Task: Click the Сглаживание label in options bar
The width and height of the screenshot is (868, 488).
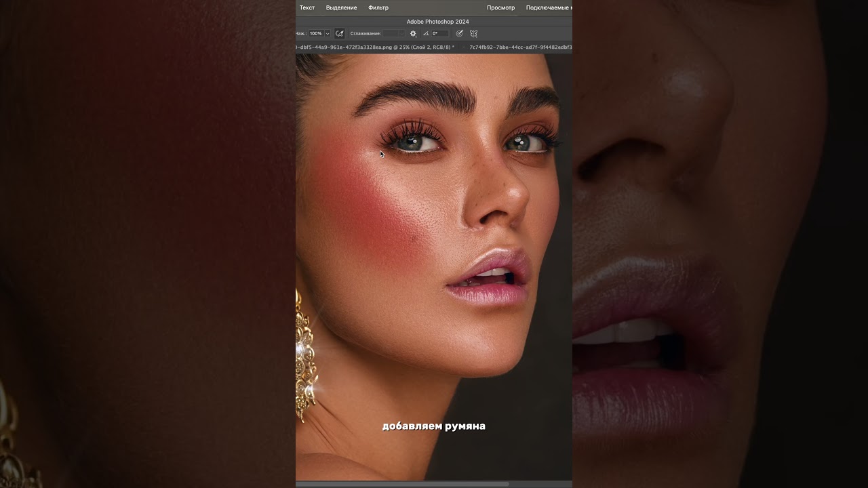Action: [366, 33]
